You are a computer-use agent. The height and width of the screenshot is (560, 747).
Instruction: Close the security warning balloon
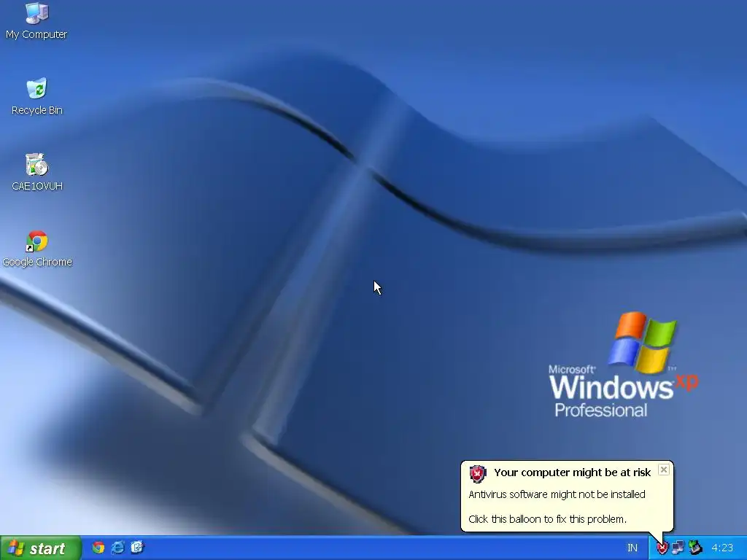pos(664,470)
